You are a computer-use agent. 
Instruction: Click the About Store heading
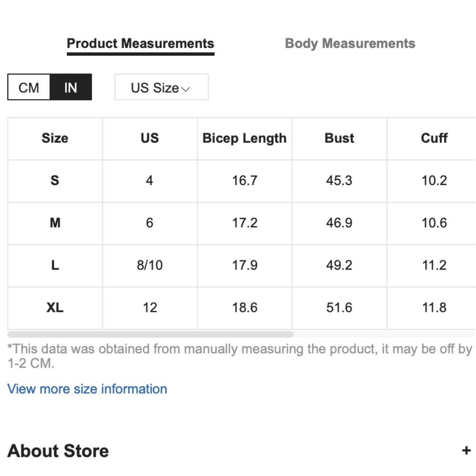click(x=58, y=451)
